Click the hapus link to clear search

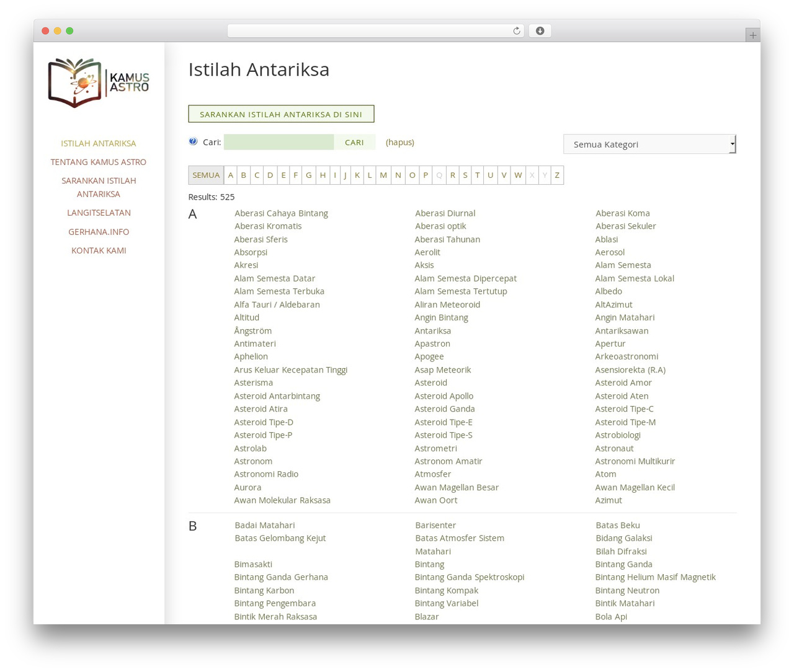pos(400,142)
